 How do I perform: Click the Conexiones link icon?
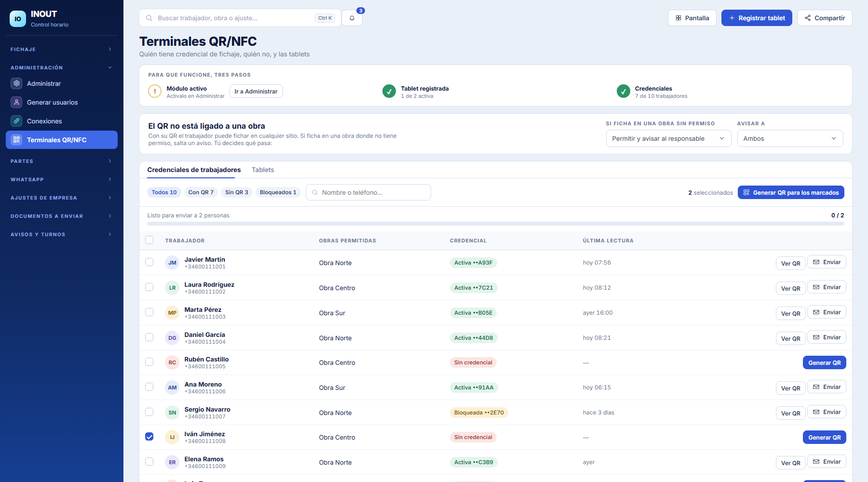point(17,121)
